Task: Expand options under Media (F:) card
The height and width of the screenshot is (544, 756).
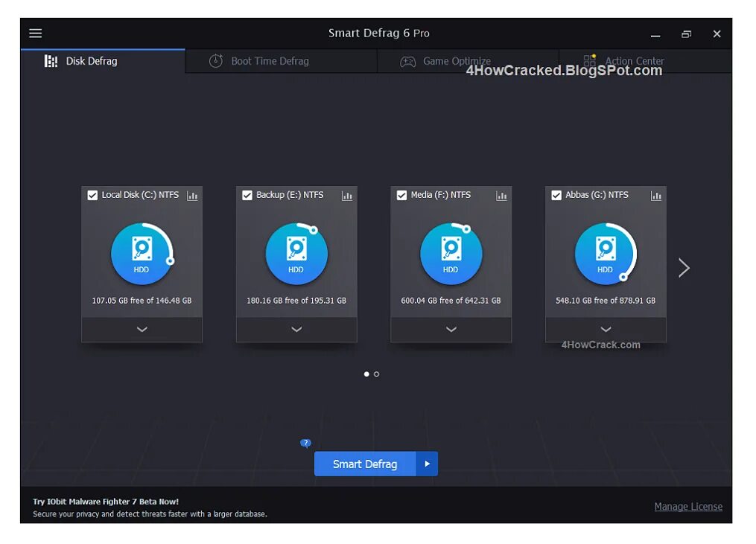Action: coord(451,330)
